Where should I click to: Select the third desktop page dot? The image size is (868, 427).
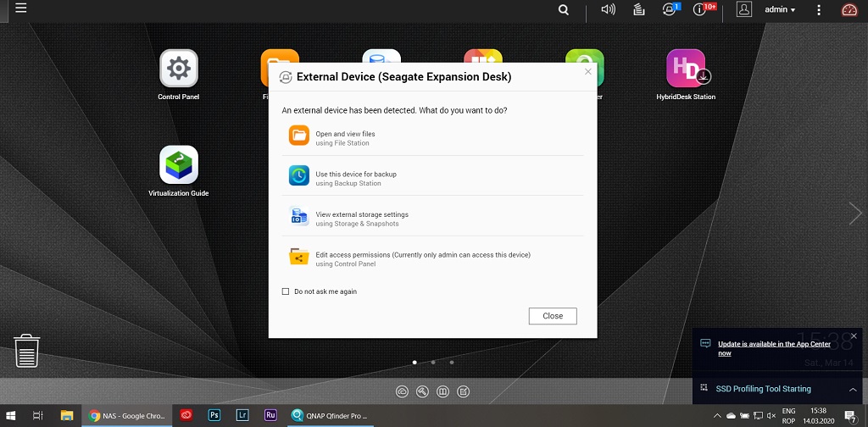point(452,363)
